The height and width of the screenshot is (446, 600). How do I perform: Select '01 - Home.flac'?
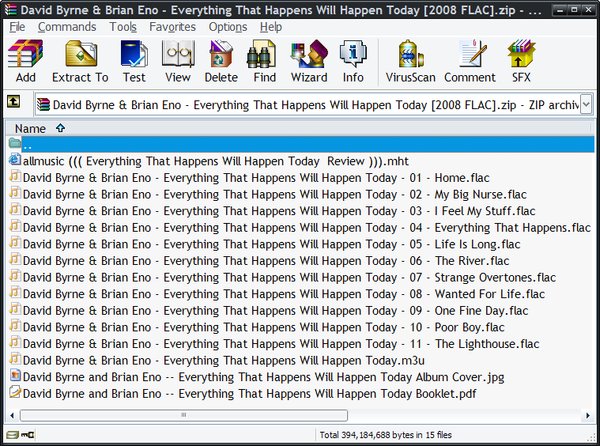point(256,178)
